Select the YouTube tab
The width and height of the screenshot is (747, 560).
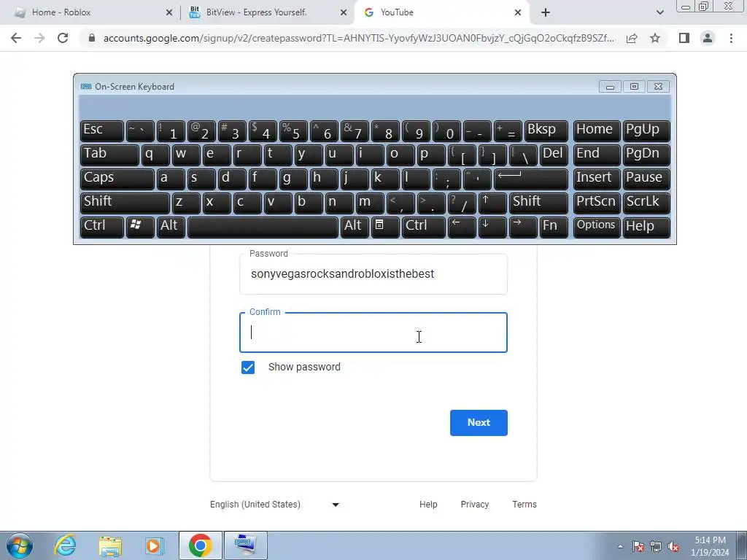coord(441,12)
